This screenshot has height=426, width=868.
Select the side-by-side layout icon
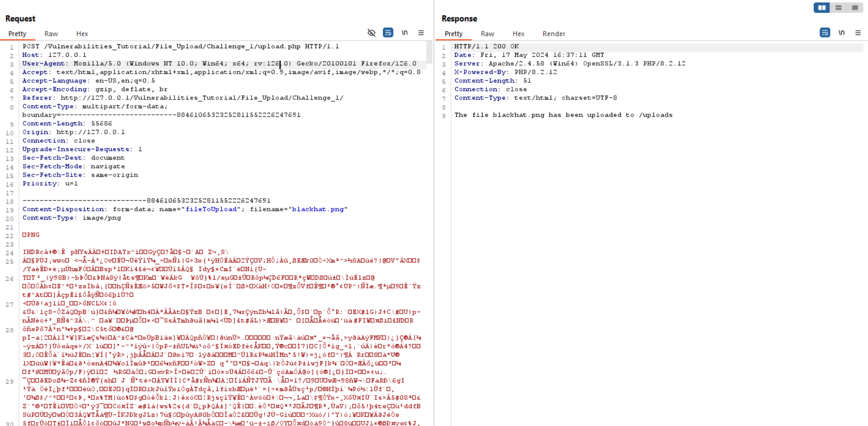point(821,7)
